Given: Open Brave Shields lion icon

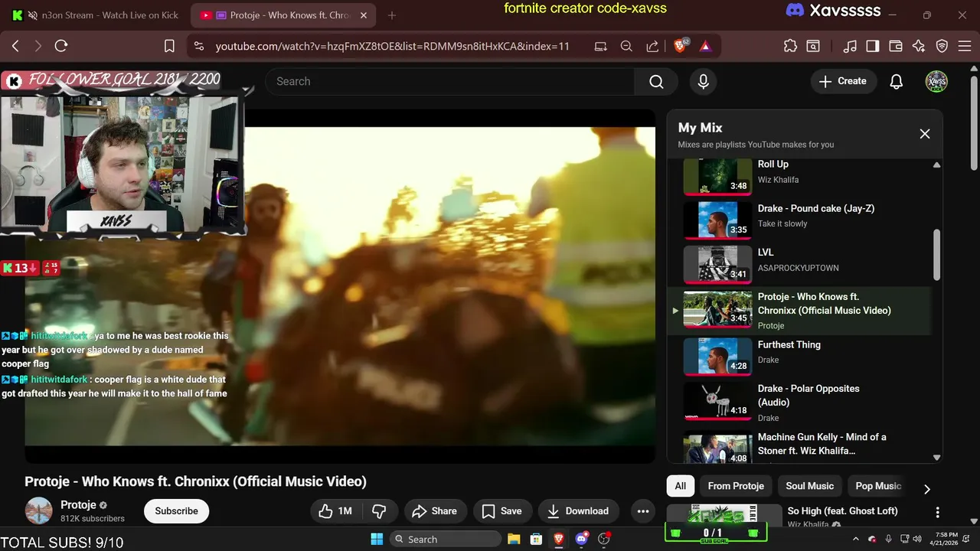Looking at the screenshot, I should click(681, 46).
